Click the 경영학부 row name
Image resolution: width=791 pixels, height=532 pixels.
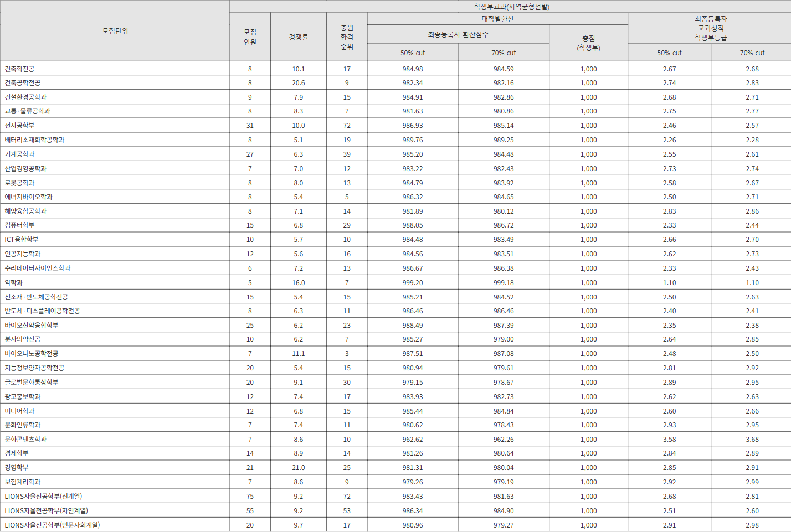[17, 467]
